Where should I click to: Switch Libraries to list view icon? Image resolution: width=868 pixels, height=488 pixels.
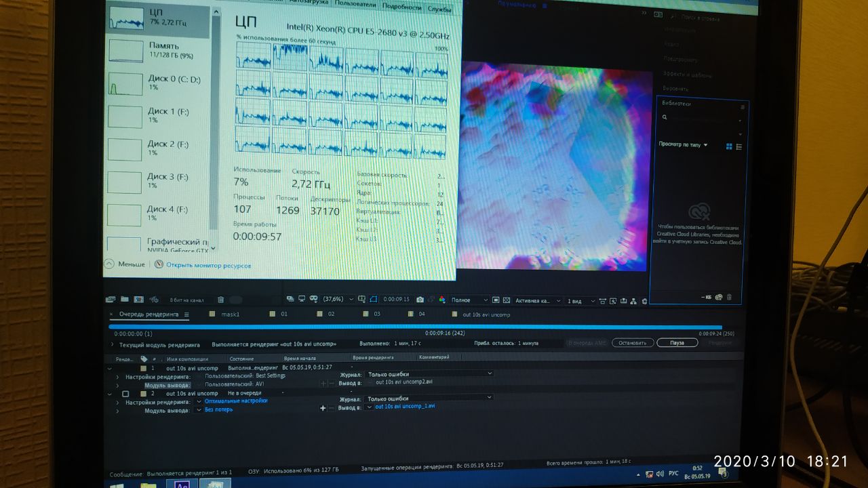(x=739, y=146)
